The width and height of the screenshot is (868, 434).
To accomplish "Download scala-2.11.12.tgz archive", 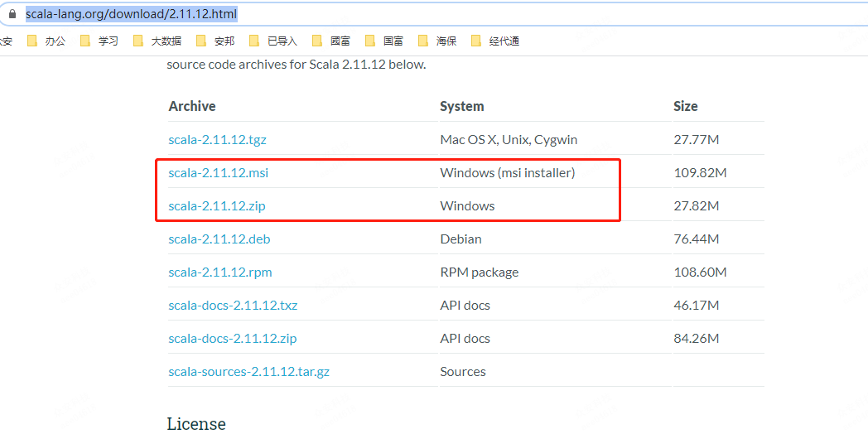I will pyautogui.click(x=218, y=139).
